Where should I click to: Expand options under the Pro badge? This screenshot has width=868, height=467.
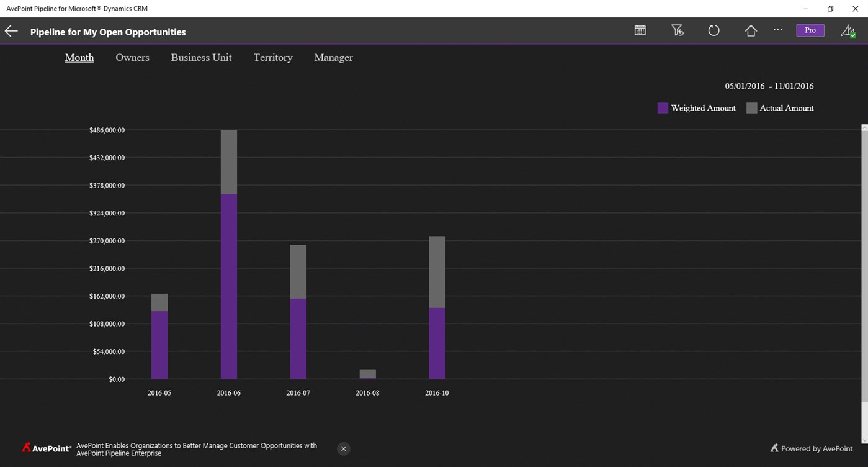coord(777,30)
